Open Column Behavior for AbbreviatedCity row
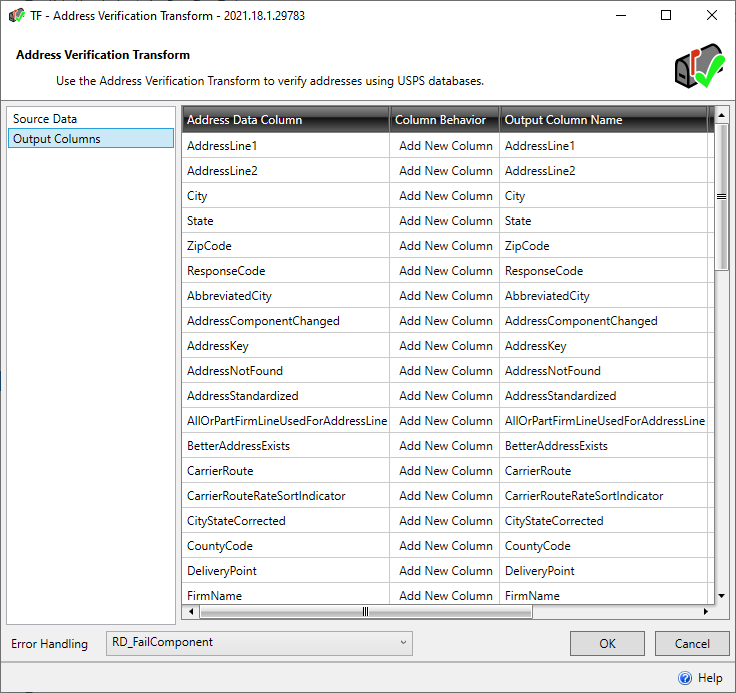Viewport: 736px width, 693px height. pos(445,295)
